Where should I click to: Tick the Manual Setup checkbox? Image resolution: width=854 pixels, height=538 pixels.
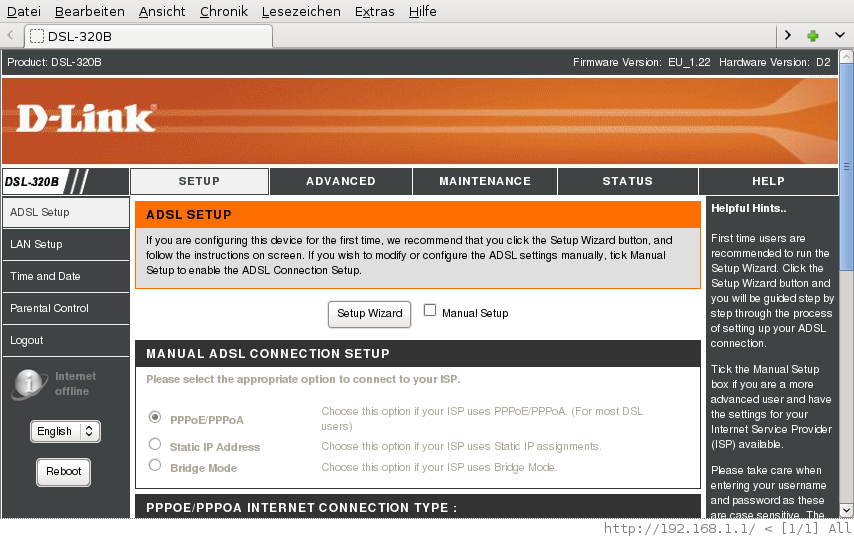coord(430,310)
